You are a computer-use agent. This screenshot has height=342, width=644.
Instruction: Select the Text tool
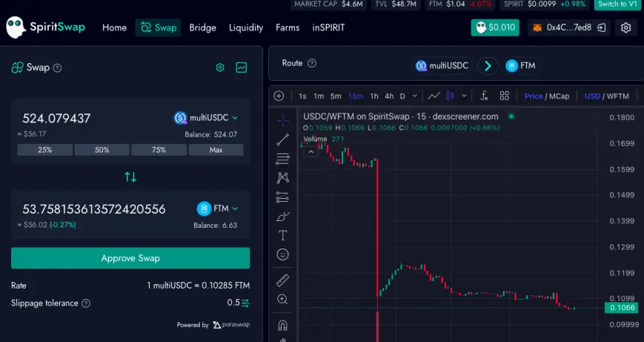282,235
